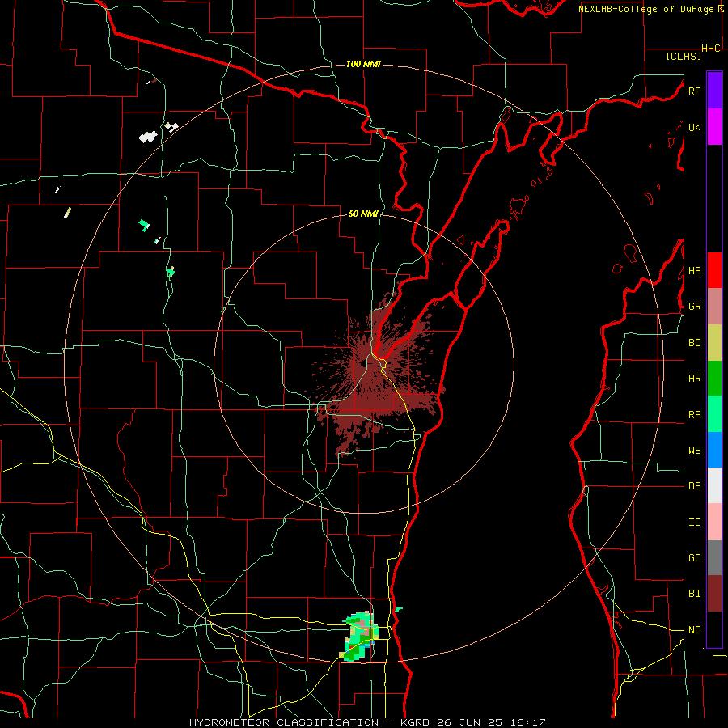
Task: Select the 'WS' legend label text
Action: point(694,450)
